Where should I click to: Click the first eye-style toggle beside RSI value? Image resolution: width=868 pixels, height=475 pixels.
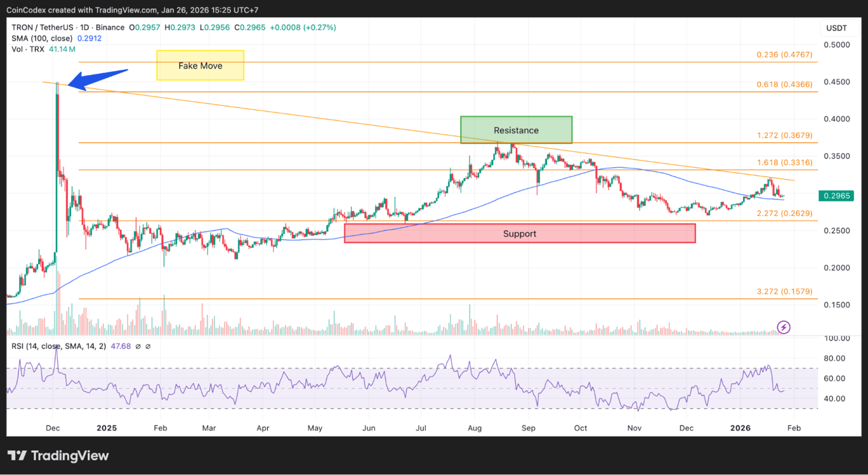pyautogui.click(x=139, y=345)
